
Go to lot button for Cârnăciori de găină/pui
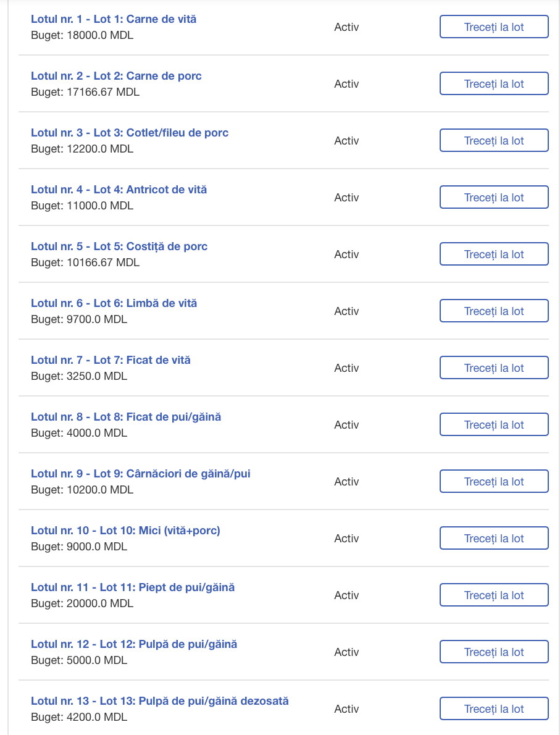(x=494, y=481)
